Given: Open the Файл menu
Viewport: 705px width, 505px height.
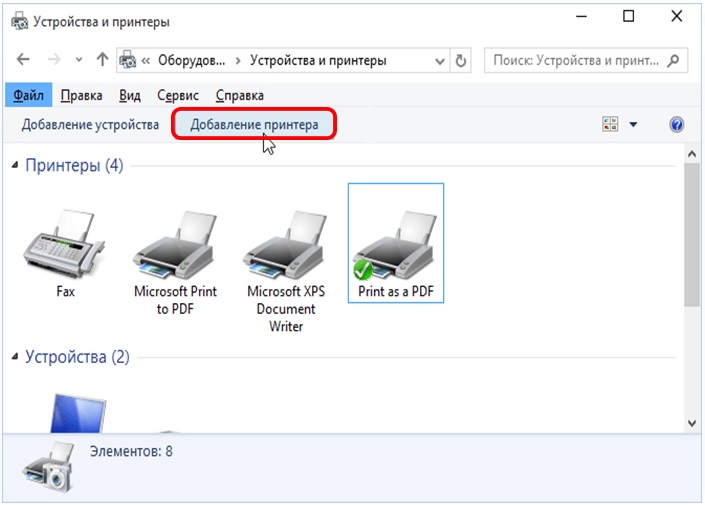Looking at the screenshot, I should [x=28, y=95].
